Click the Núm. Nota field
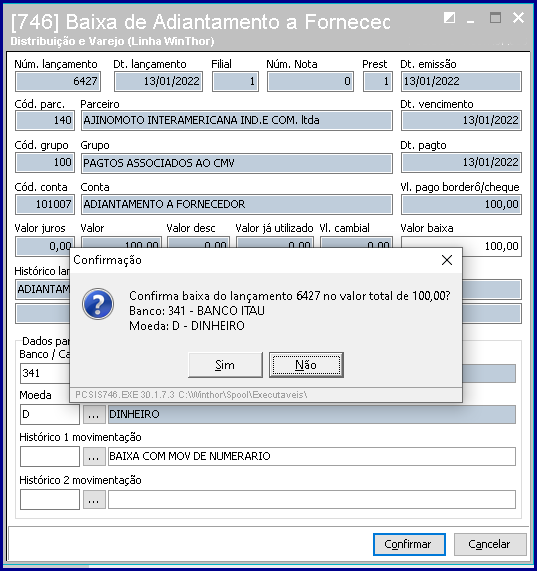537x571 pixels. tap(310, 81)
